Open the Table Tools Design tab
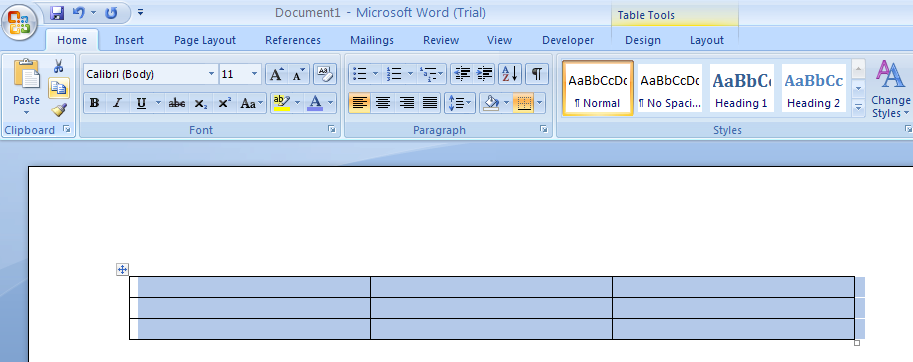913x362 pixels. [x=643, y=40]
